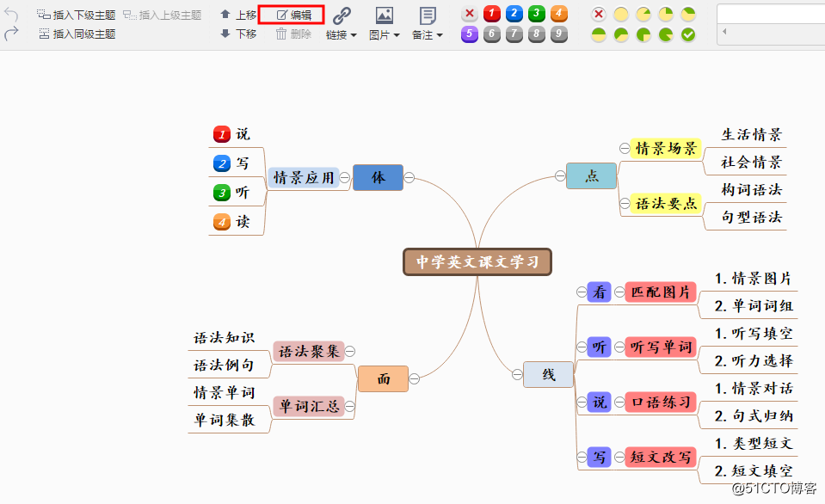Click 插入上级主题 to insert parent topic
The image size is (825, 504).
(x=162, y=15)
